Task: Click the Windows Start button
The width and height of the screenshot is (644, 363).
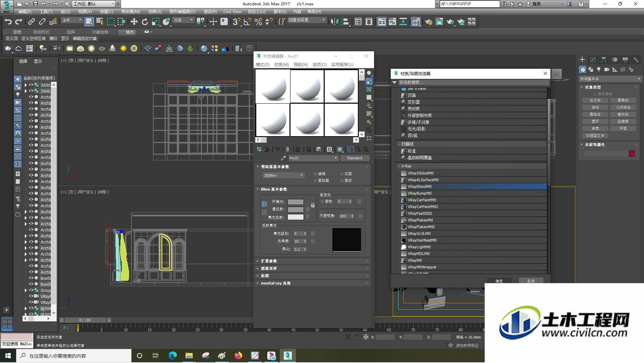Action: point(8,356)
